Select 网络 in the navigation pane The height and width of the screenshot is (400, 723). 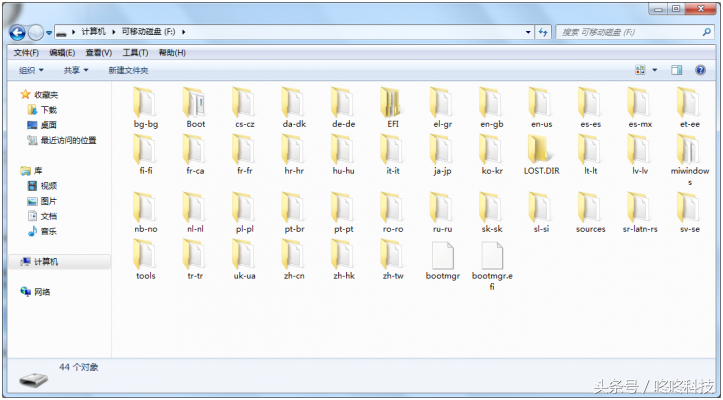pyautogui.click(x=42, y=292)
